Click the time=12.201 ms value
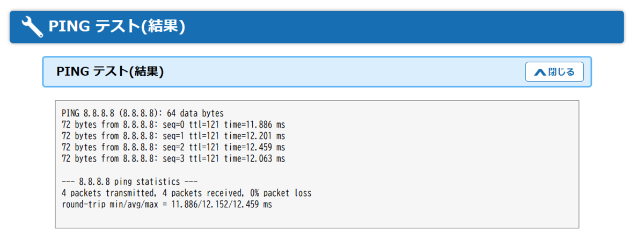The image size is (644, 232). click(x=254, y=136)
